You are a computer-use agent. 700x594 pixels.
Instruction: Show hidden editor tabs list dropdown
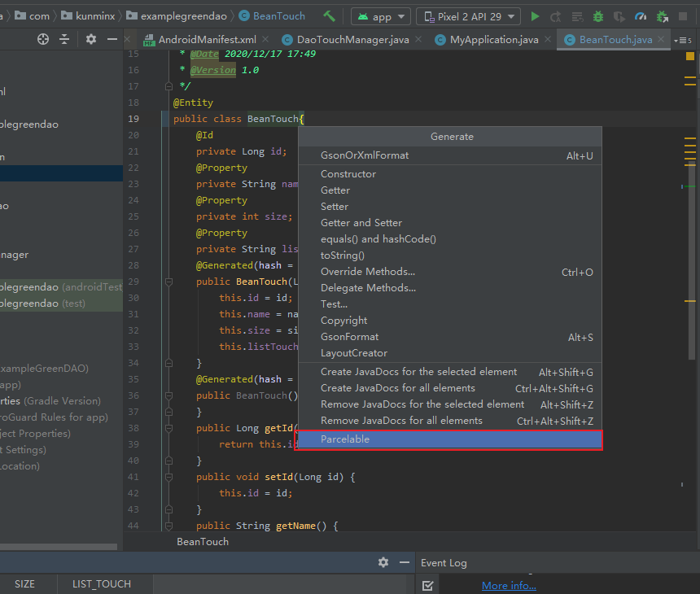pos(683,40)
